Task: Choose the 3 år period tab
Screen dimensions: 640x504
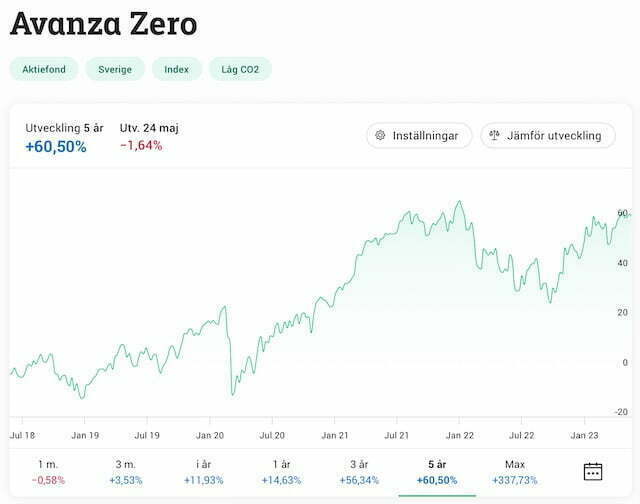Action: [361, 471]
